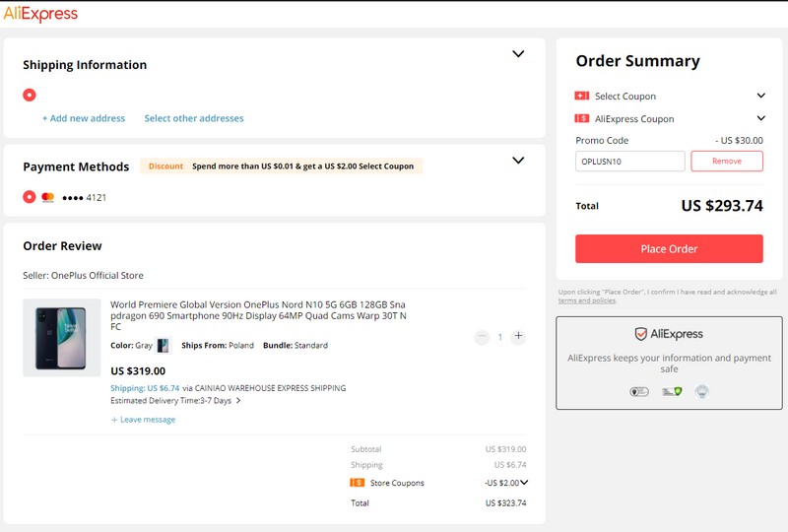Click the orange Store Coupons icon

point(357,482)
